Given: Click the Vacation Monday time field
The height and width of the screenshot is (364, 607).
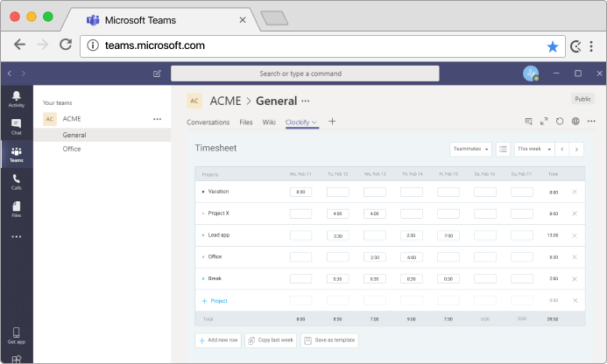Looking at the screenshot, I should tap(300, 192).
